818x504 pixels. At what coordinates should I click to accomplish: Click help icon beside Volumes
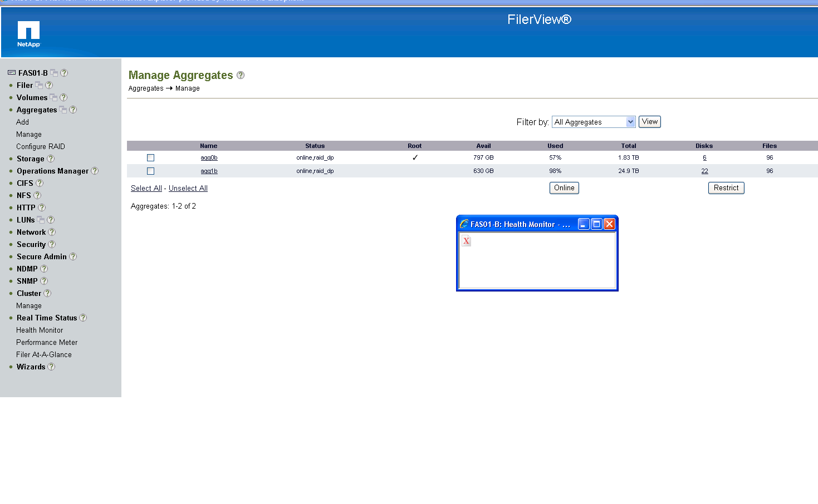click(63, 97)
